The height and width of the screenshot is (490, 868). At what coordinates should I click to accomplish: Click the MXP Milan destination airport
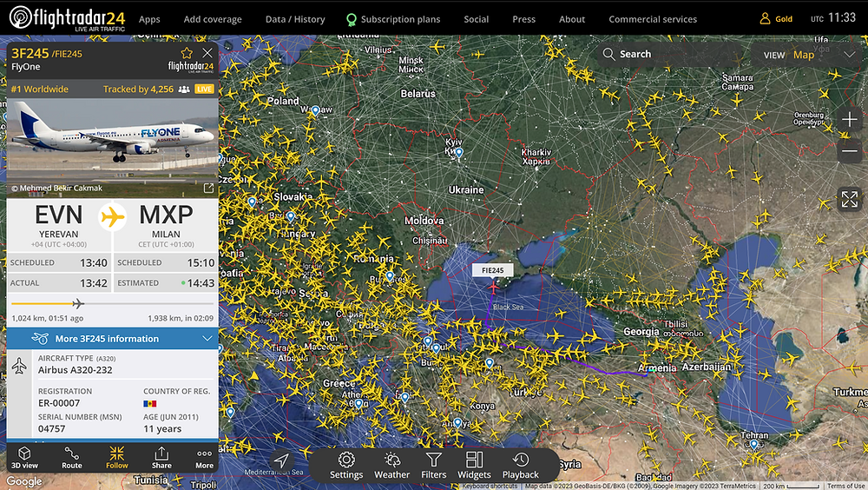pyautogui.click(x=166, y=224)
